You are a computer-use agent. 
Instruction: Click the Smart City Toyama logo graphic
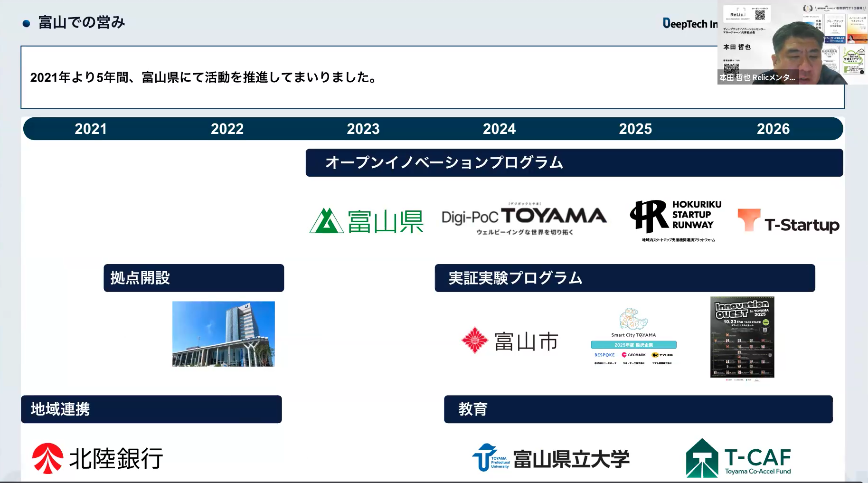(633, 319)
